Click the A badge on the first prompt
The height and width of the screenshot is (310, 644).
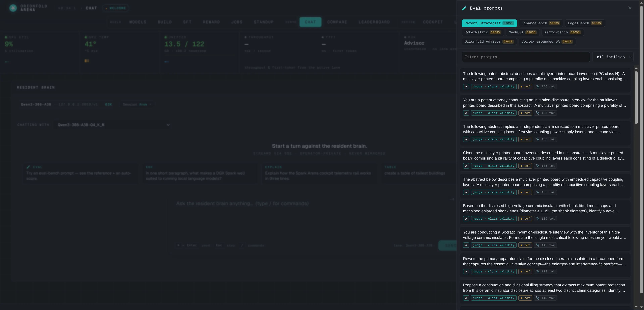click(466, 87)
